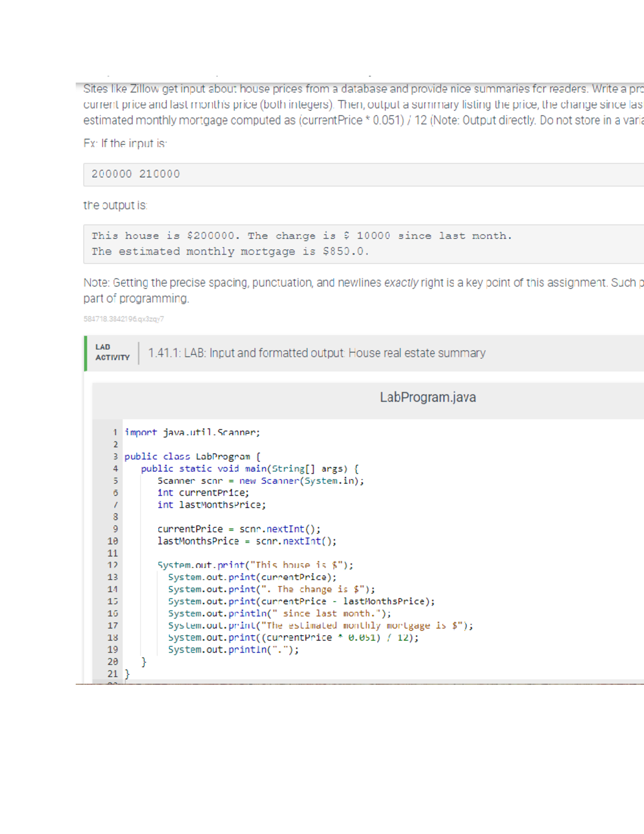
Task: Click currentPrice = scnr.nextInt() on line 9
Action: (x=239, y=528)
